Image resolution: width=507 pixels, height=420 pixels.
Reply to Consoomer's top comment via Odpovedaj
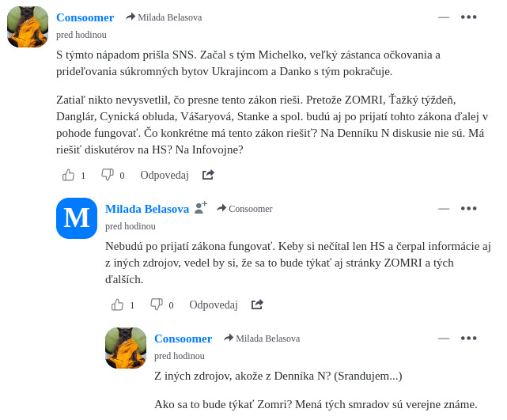pos(165,175)
